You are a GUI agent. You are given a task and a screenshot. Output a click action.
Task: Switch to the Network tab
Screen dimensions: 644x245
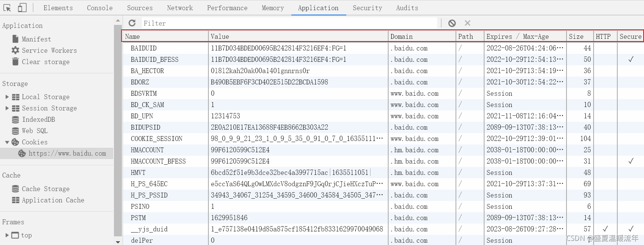(180, 8)
